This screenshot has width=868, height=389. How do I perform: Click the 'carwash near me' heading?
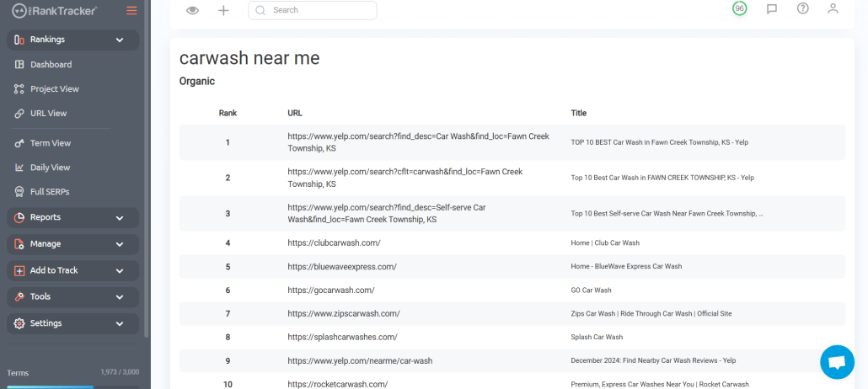tap(249, 58)
